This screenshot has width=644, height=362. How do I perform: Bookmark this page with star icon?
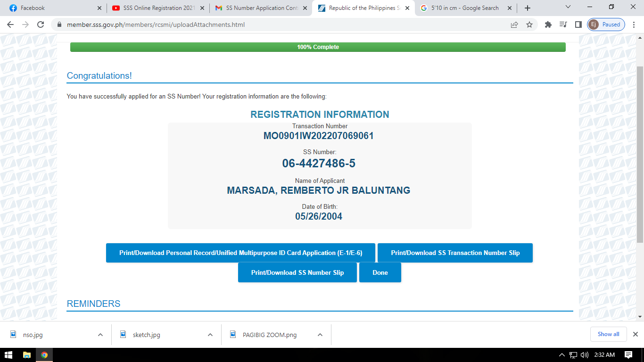(529, 25)
